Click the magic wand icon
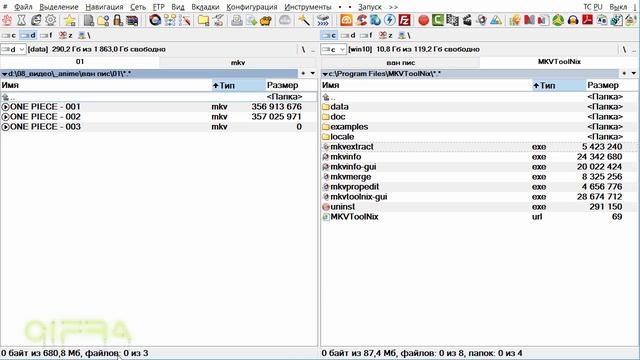 click(x=304, y=20)
